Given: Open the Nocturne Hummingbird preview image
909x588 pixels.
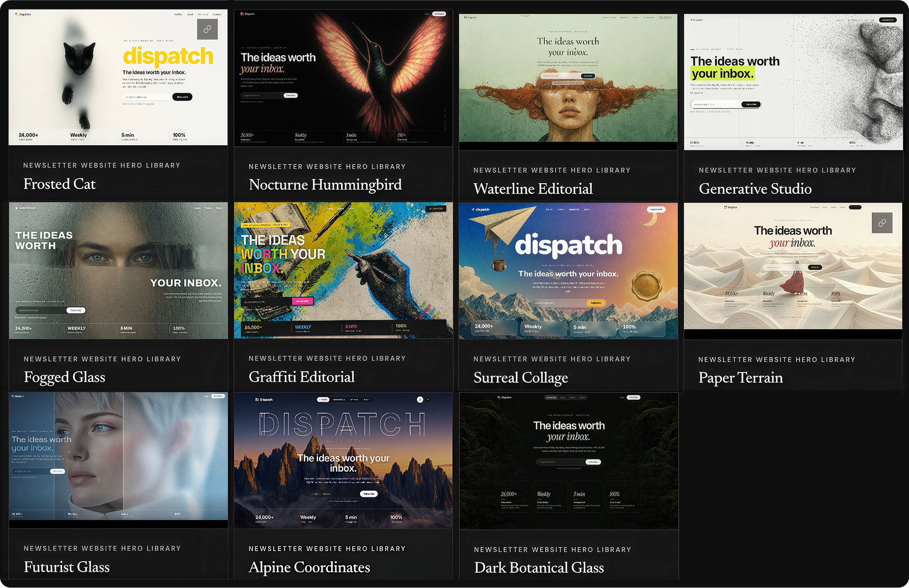Looking at the screenshot, I should 343,78.
